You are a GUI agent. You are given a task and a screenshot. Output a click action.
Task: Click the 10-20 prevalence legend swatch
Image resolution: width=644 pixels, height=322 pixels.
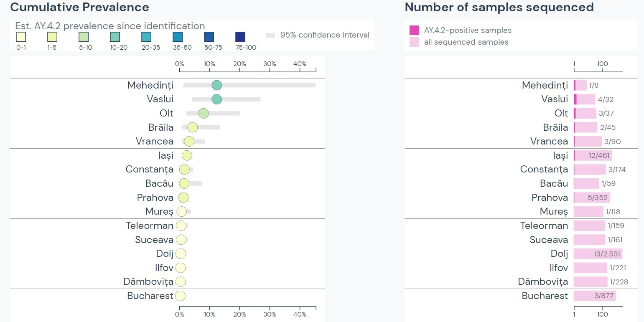[115, 37]
